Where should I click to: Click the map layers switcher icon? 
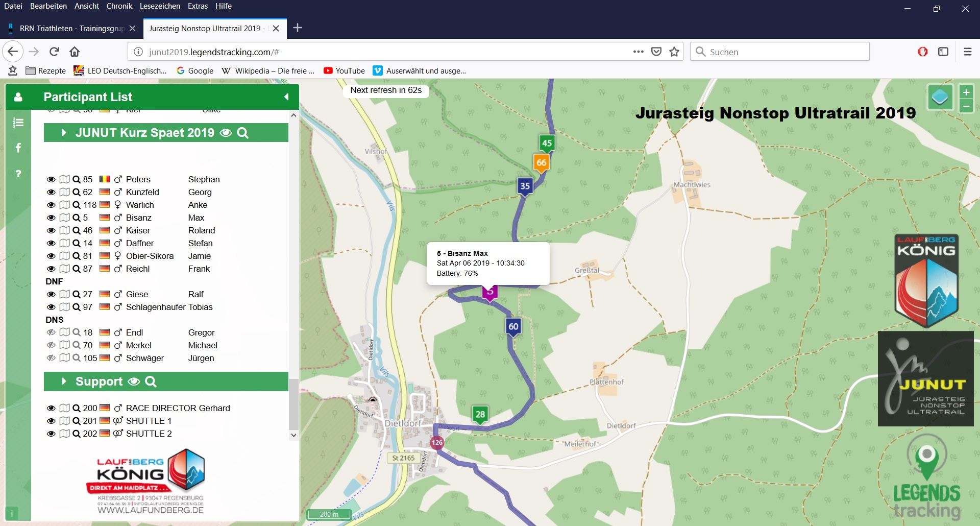click(x=940, y=97)
